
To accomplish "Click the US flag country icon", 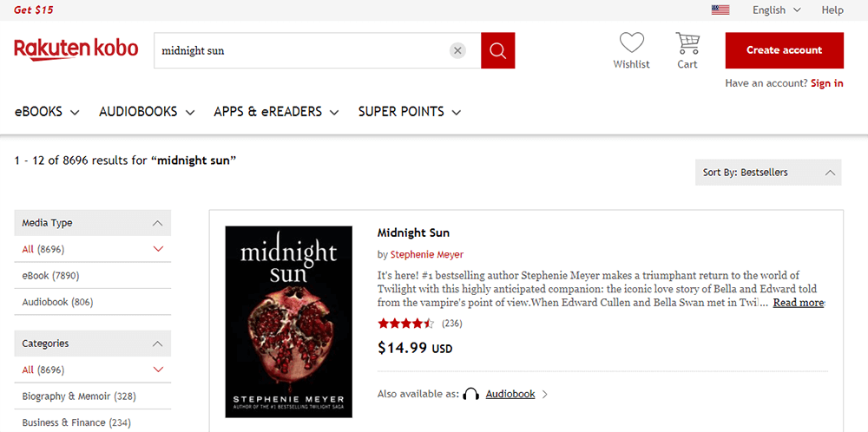I will 720,10.
